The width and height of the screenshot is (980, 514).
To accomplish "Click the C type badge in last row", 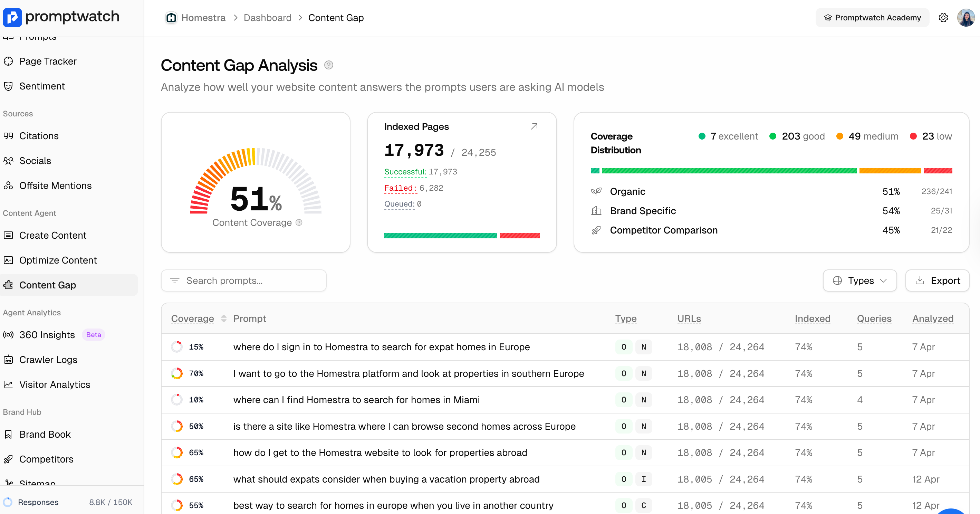I will click(x=644, y=506).
